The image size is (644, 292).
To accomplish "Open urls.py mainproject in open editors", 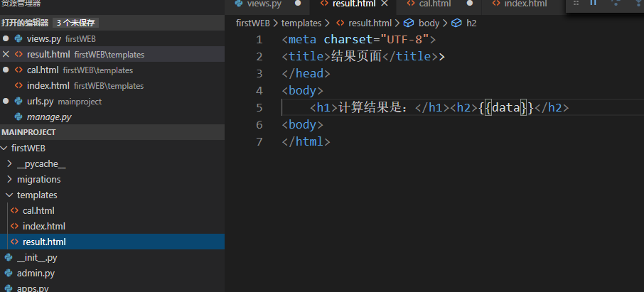I will (112, 101).
